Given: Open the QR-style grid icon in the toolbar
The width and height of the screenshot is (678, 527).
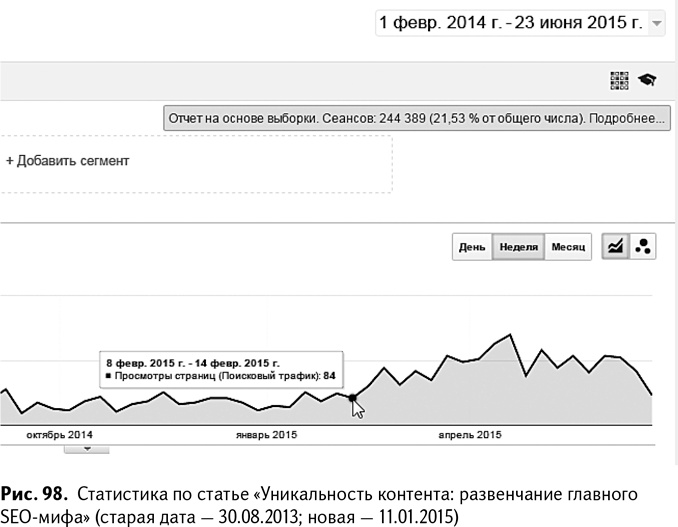Looking at the screenshot, I should [x=619, y=79].
